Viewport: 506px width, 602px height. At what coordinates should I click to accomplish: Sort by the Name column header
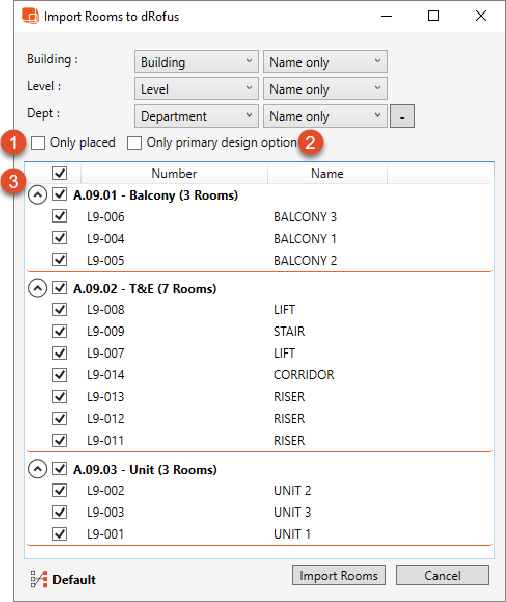pyautogui.click(x=327, y=174)
